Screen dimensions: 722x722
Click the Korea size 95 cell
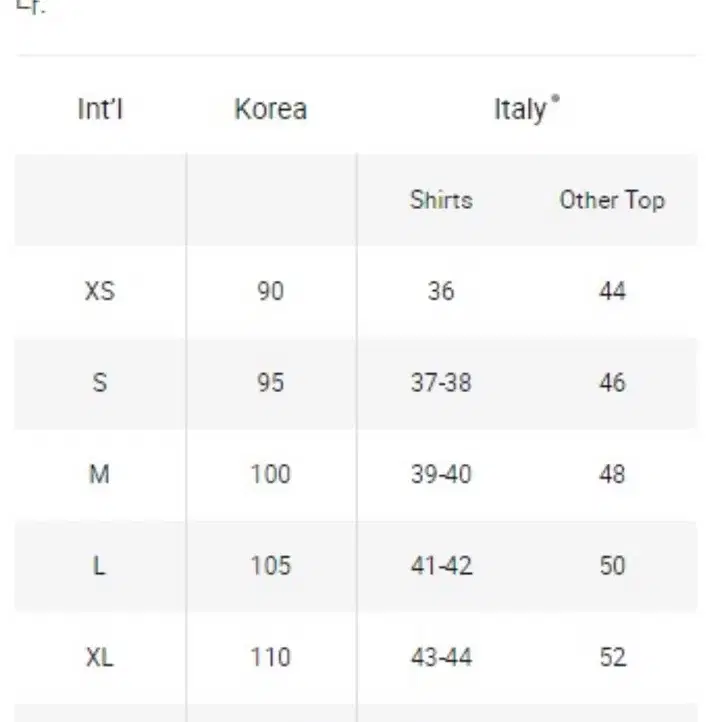point(271,383)
